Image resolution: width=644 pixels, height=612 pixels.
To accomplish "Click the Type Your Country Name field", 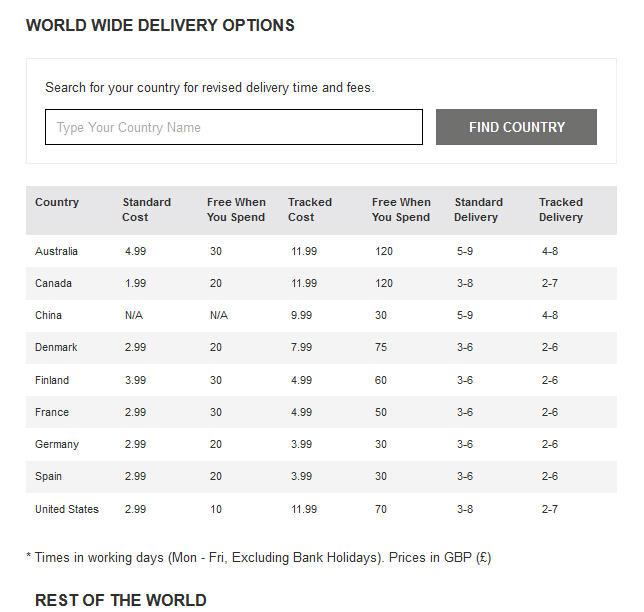I will tap(234, 127).
